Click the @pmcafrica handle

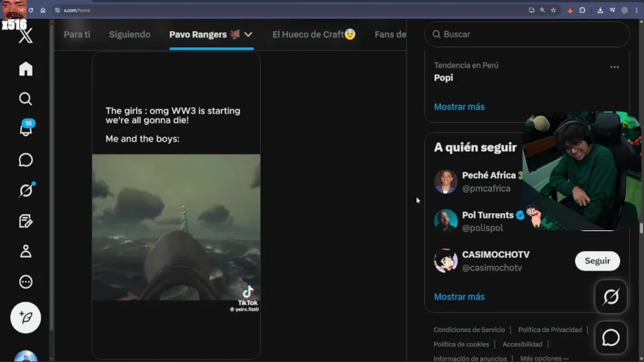486,189
